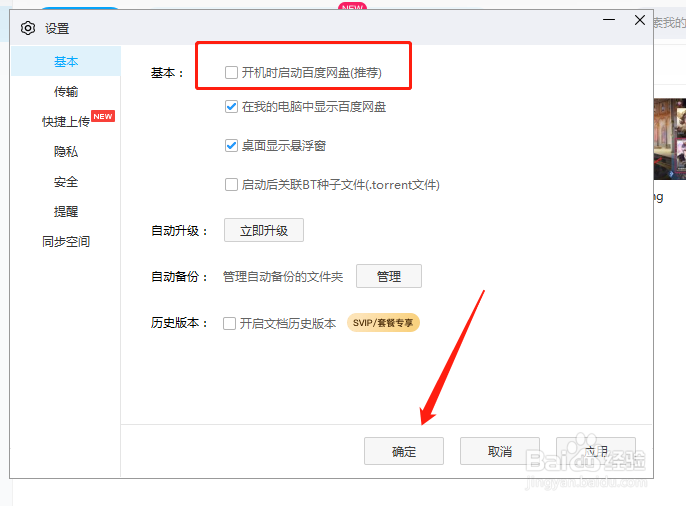Viewport: 686px width, 506px height.
Task: Minimize the 设置 dialog
Action: tap(609, 20)
